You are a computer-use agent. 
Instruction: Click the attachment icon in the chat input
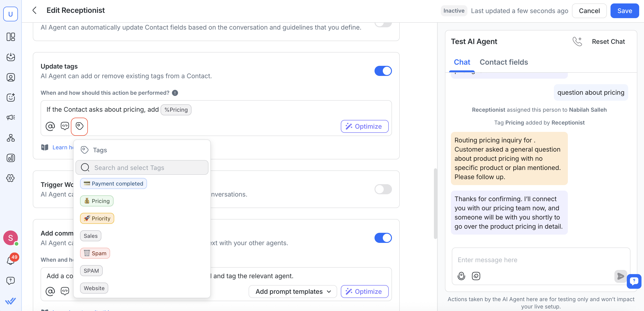click(x=476, y=276)
